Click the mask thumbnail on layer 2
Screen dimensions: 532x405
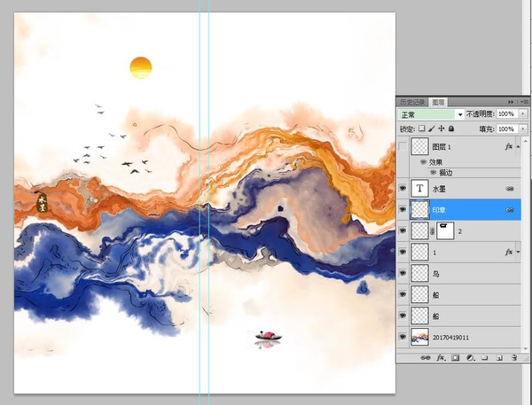(x=445, y=231)
